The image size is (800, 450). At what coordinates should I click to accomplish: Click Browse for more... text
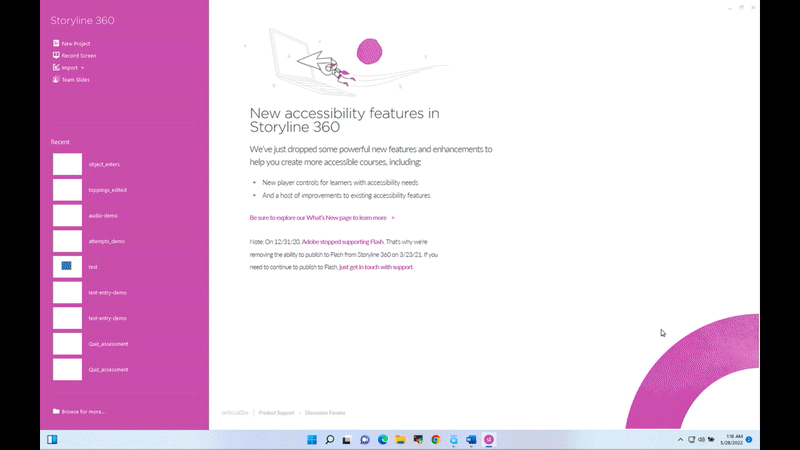pyautogui.click(x=83, y=412)
